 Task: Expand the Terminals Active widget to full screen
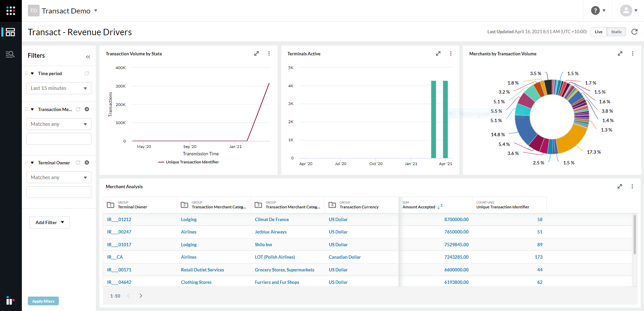click(438, 53)
